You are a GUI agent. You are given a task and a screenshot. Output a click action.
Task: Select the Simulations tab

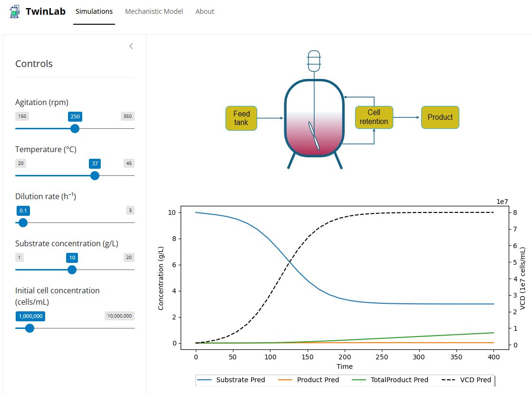(94, 11)
